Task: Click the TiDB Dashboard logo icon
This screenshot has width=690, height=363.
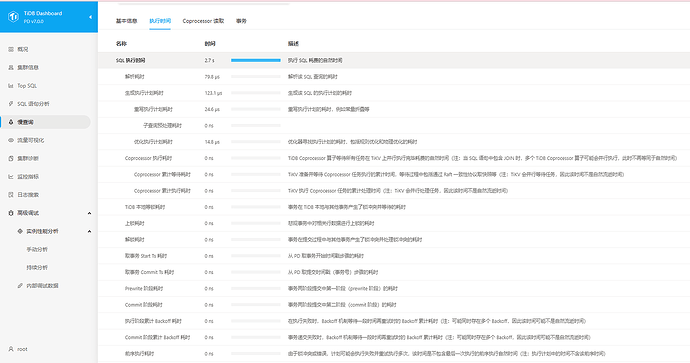Action: (14, 17)
